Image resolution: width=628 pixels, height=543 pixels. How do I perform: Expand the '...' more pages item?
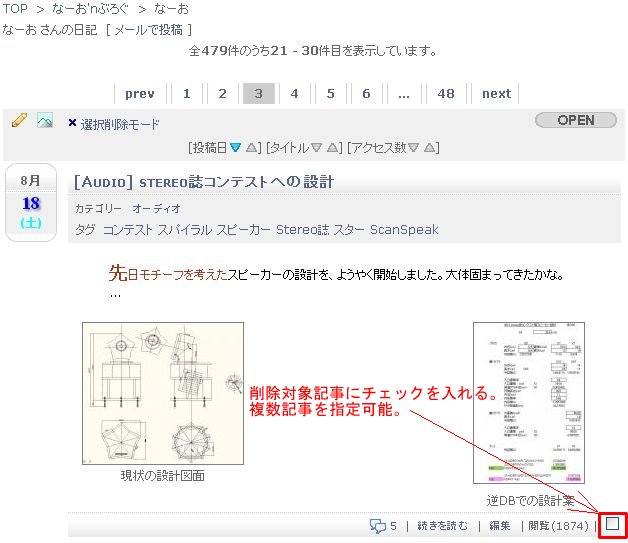(x=403, y=94)
